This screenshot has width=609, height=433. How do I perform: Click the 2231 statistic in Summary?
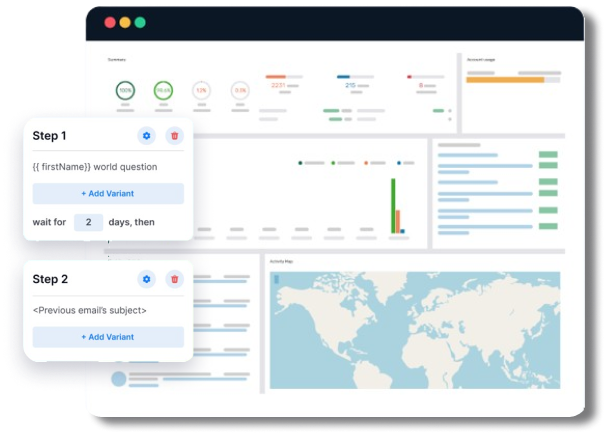click(279, 85)
